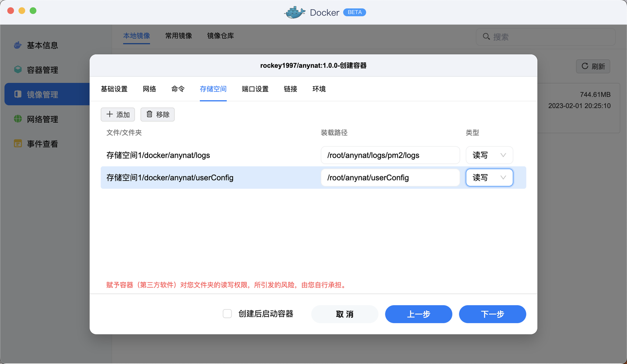Switch to the 端口设置 tab
The height and width of the screenshot is (364, 627).
point(255,88)
